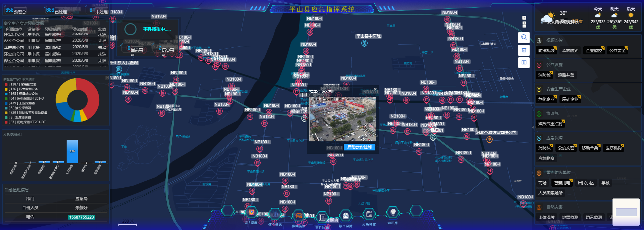This screenshot has width=644, height=230.
Task: Click the 十字路口01 camera map marker
Action: click(x=433, y=137)
